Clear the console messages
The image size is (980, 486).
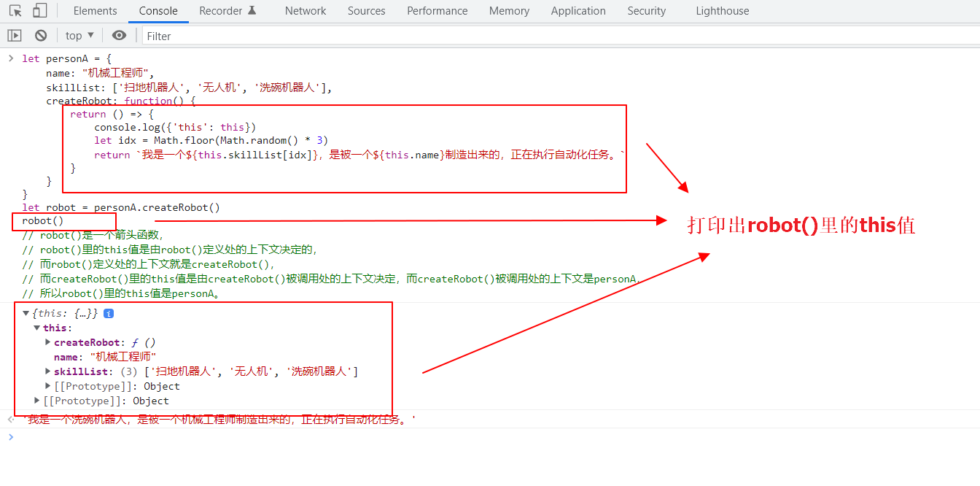pyautogui.click(x=40, y=34)
